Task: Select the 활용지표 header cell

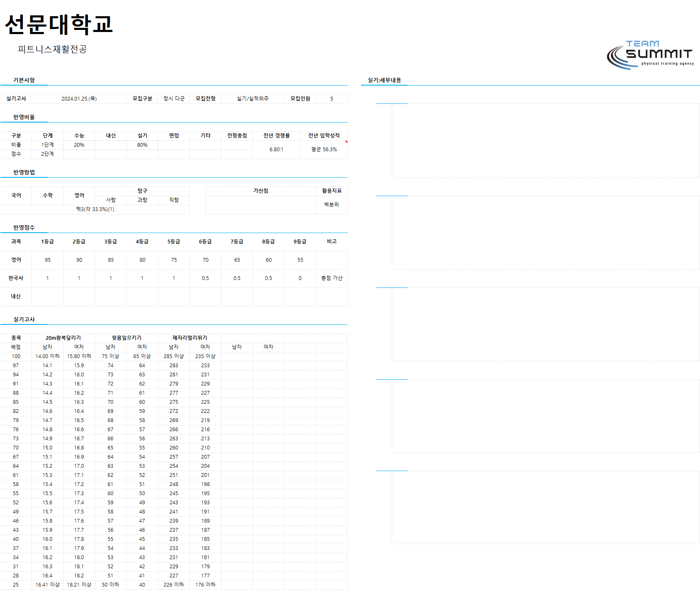Action: point(332,191)
